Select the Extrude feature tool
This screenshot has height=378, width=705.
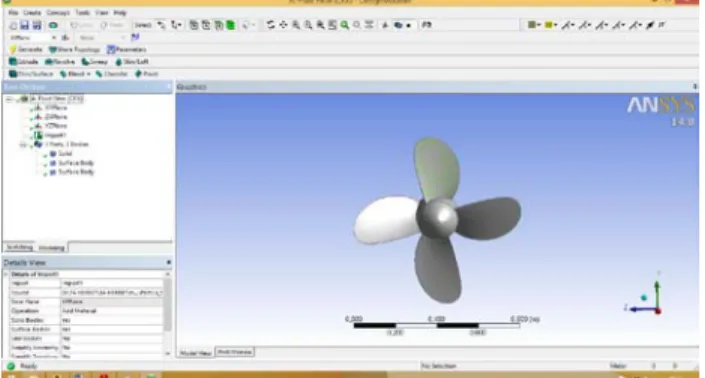pos(24,62)
